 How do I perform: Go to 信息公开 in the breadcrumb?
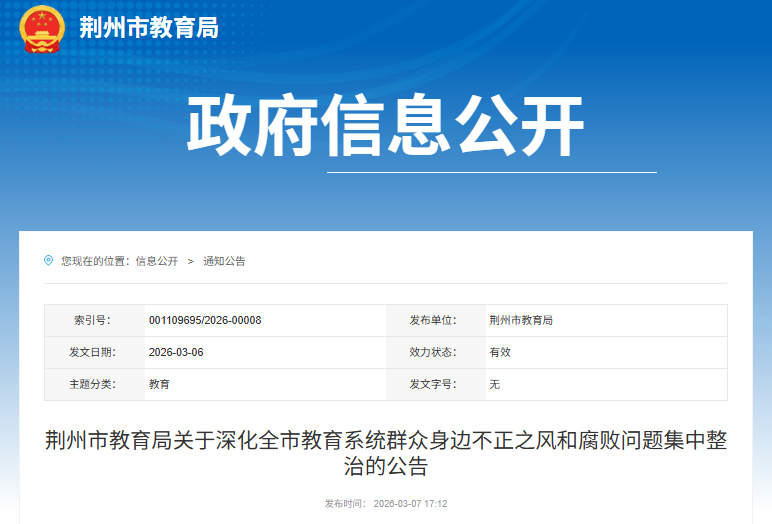[x=156, y=261]
